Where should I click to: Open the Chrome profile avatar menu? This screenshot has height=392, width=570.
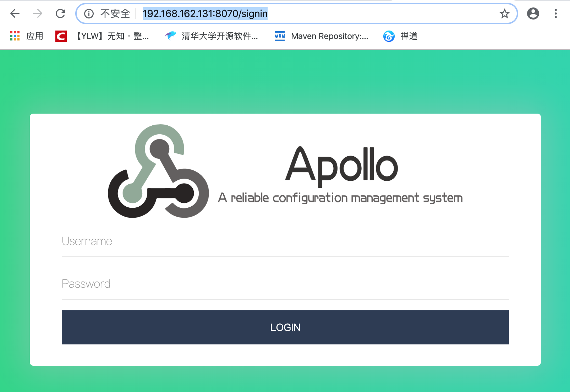click(x=533, y=13)
